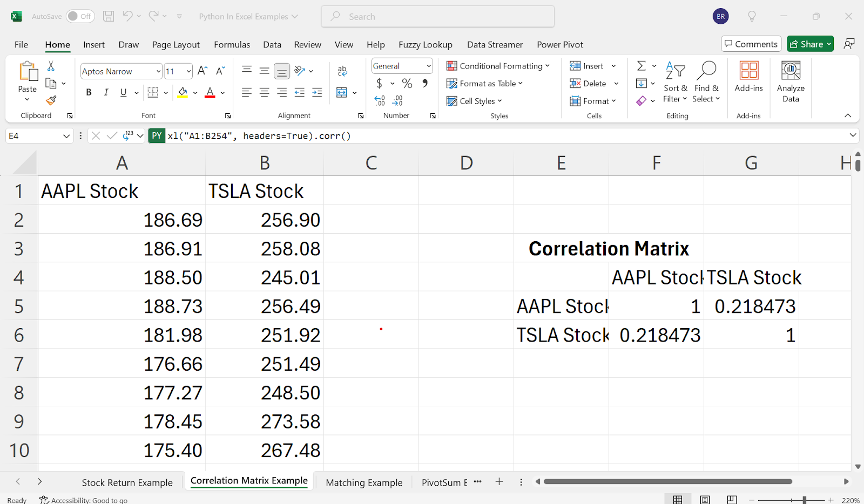The width and height of the screenshot is (864, 504).
Task: Increase font size with larger A icon
Action: (202, 71)
